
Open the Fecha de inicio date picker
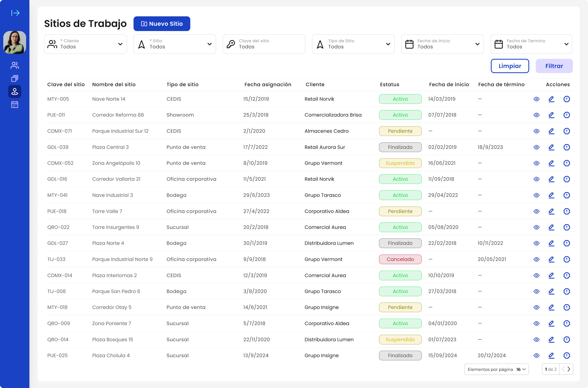click(x=443, y=44)
